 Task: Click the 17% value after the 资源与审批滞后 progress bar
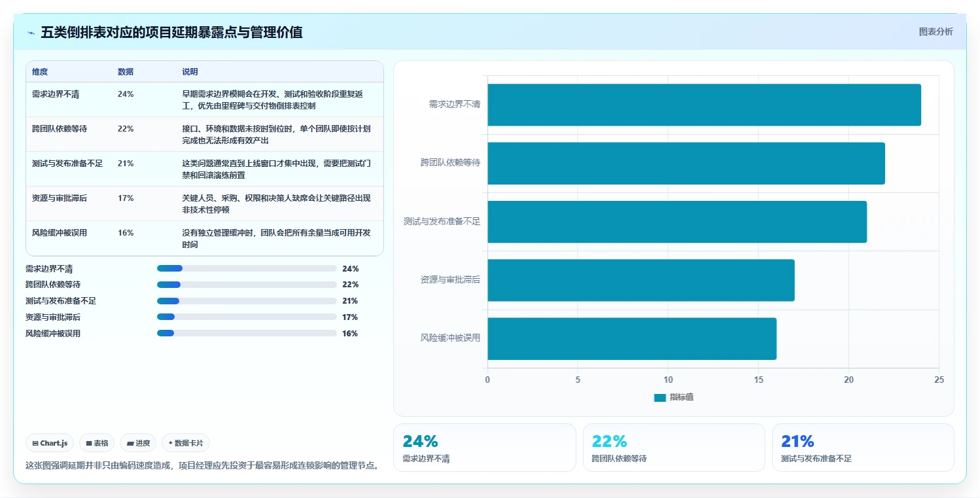click(x=350, y=317)
